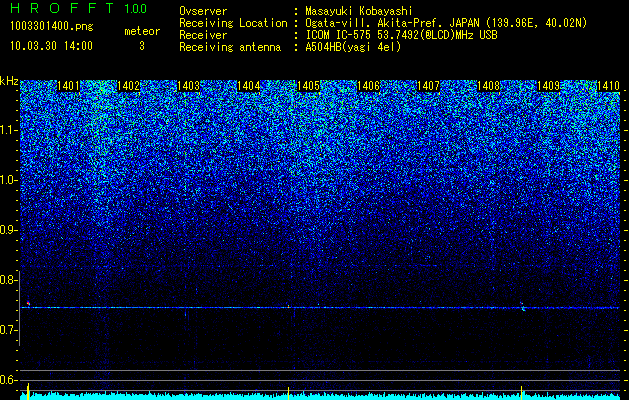Click the HROFFT title text
This screenshot has height=400, width=629.
pos(62,8)
